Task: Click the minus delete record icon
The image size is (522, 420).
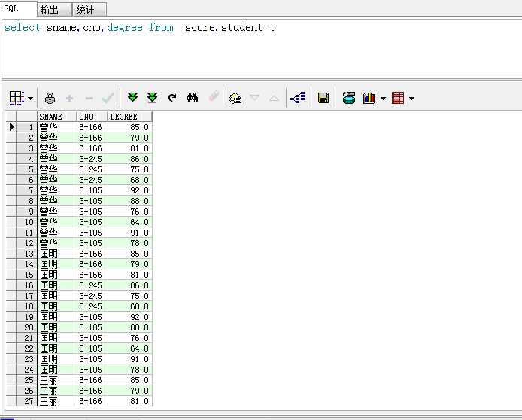Action: pyautogui.click(x=89, y=99)
